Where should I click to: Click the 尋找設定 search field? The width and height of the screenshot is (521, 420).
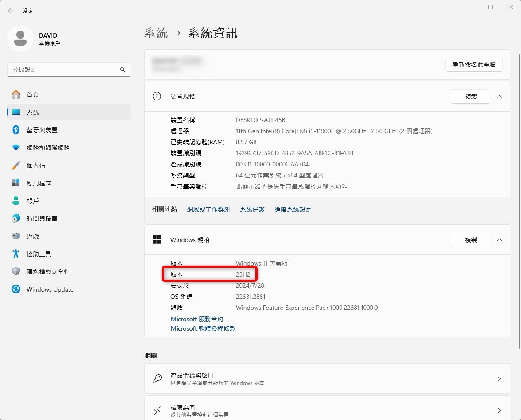pos(69,69)
